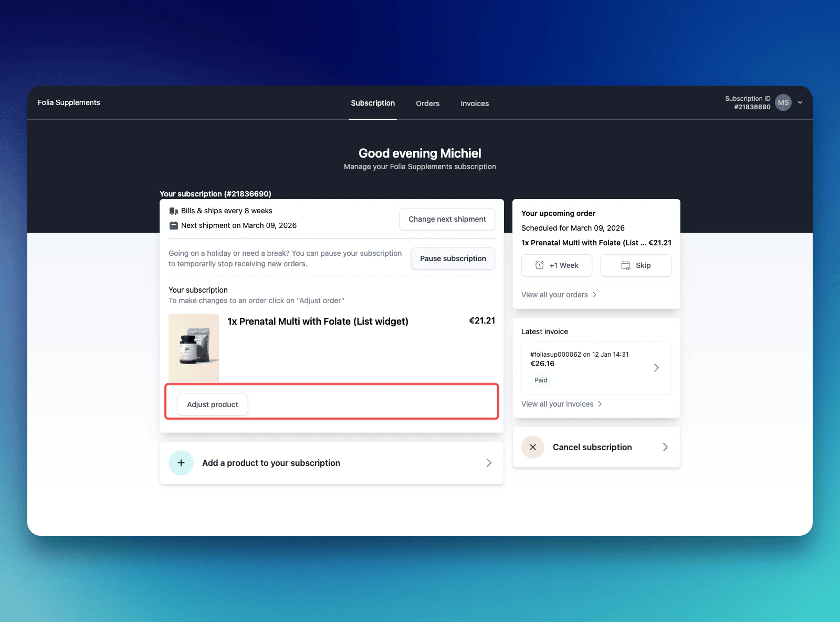Click Adjust product for Prenatal Multi
This screenshot has width=840, height=622.
pyautogui.click(x=212, y=404)
